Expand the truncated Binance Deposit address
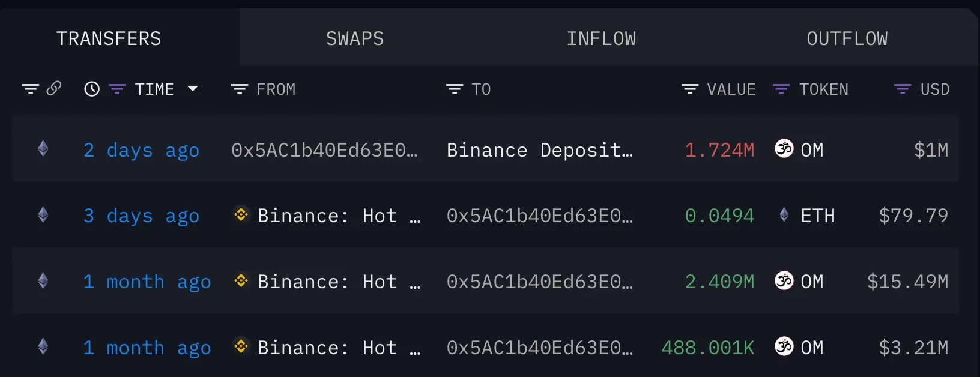 pyautogui.click(x=539, y=150)
